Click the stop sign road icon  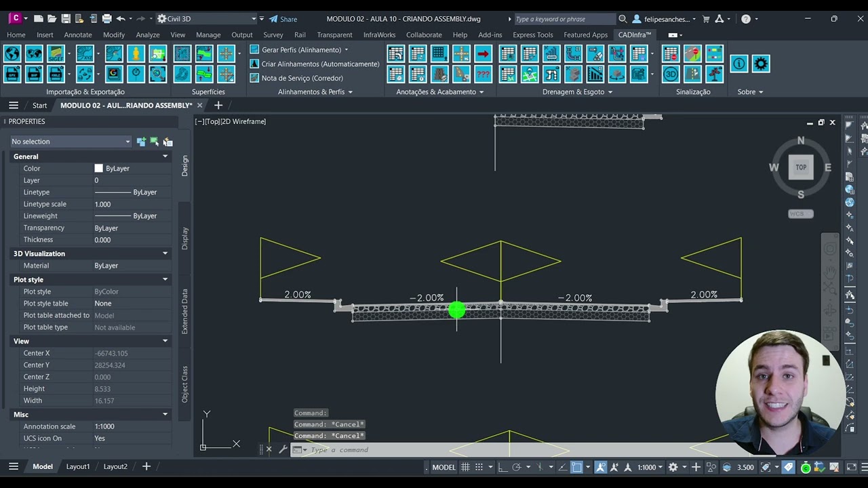point(692,53)
